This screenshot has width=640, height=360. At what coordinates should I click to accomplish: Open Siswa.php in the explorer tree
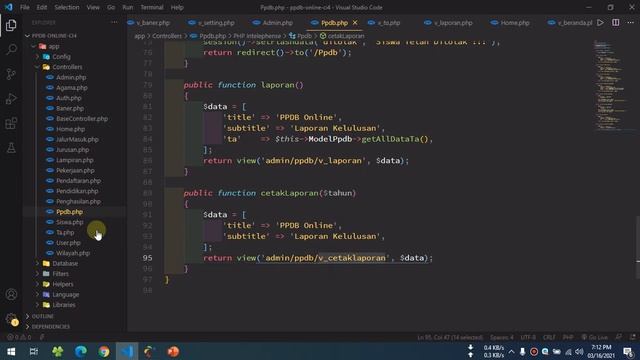[69, 222]
